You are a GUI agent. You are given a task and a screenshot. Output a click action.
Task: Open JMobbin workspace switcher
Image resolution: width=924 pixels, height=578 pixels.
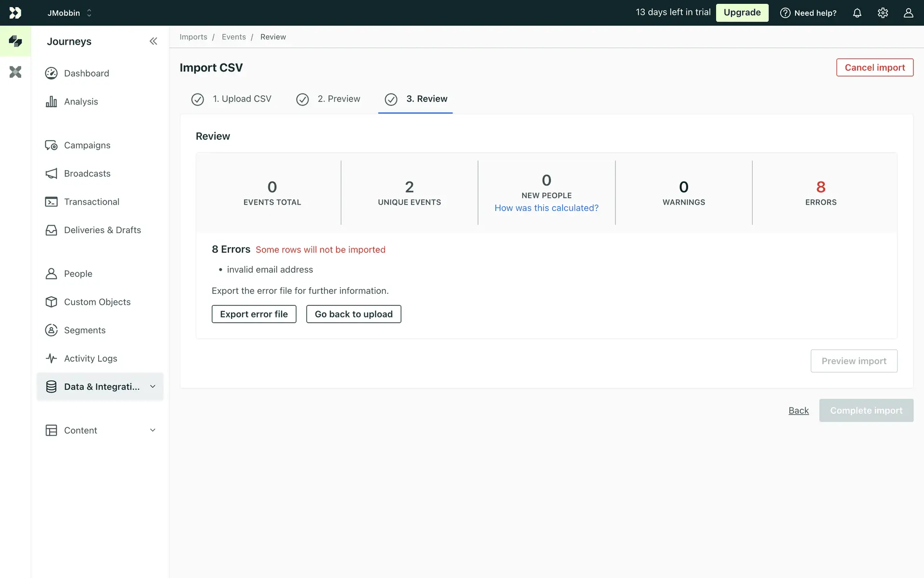69,13
